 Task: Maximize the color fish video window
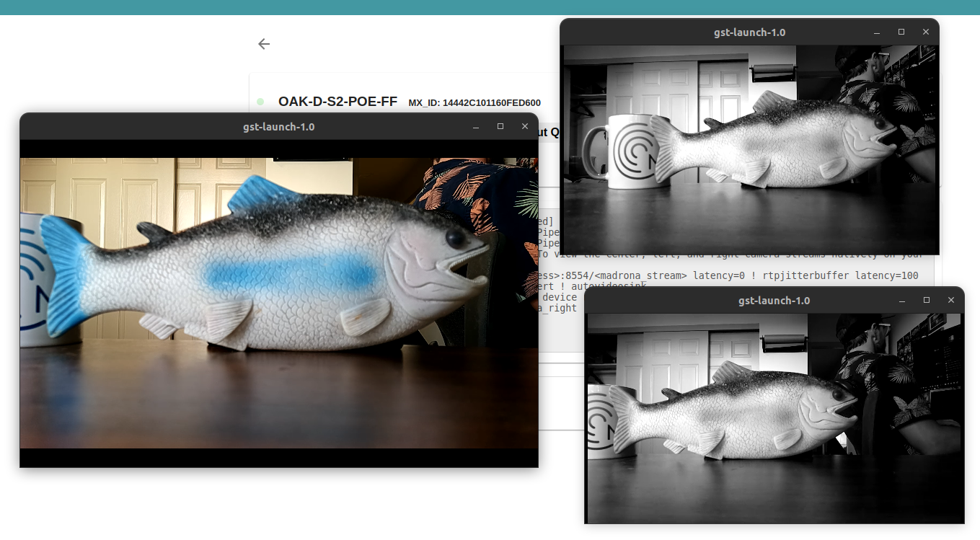[x=500, y=127]
